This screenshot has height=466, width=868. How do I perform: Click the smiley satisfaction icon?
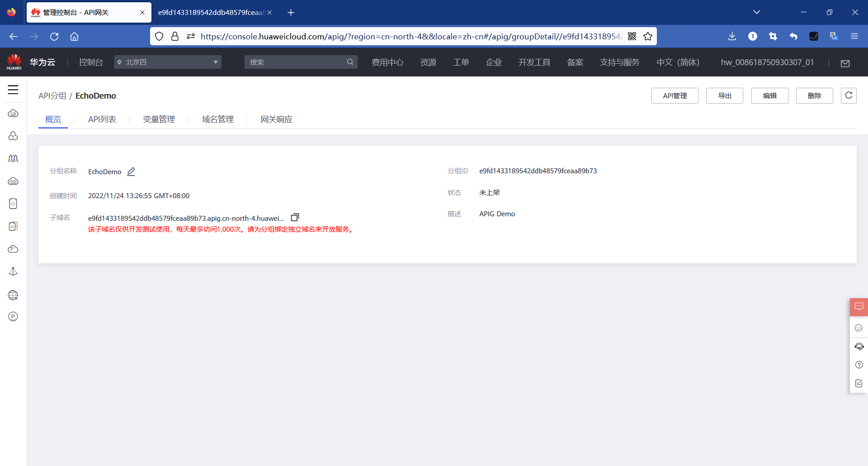(859, 328)
